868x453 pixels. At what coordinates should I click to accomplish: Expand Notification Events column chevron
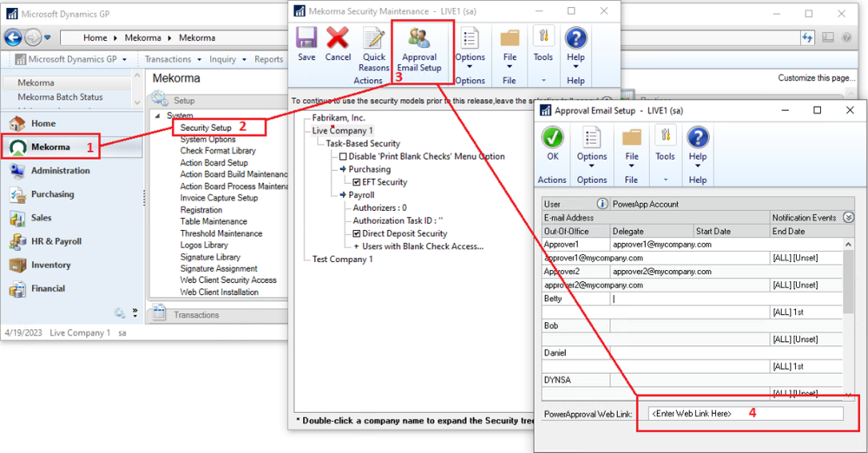coord(849,218)
